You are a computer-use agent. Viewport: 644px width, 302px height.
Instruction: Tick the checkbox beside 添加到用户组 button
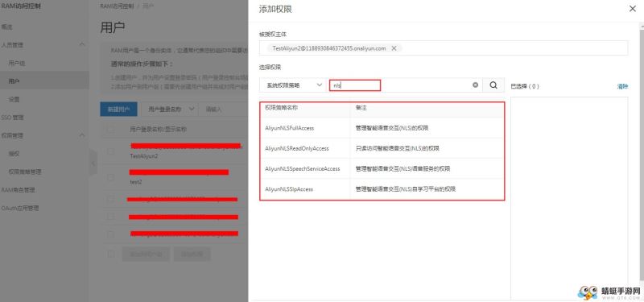(x=111, y=254)
